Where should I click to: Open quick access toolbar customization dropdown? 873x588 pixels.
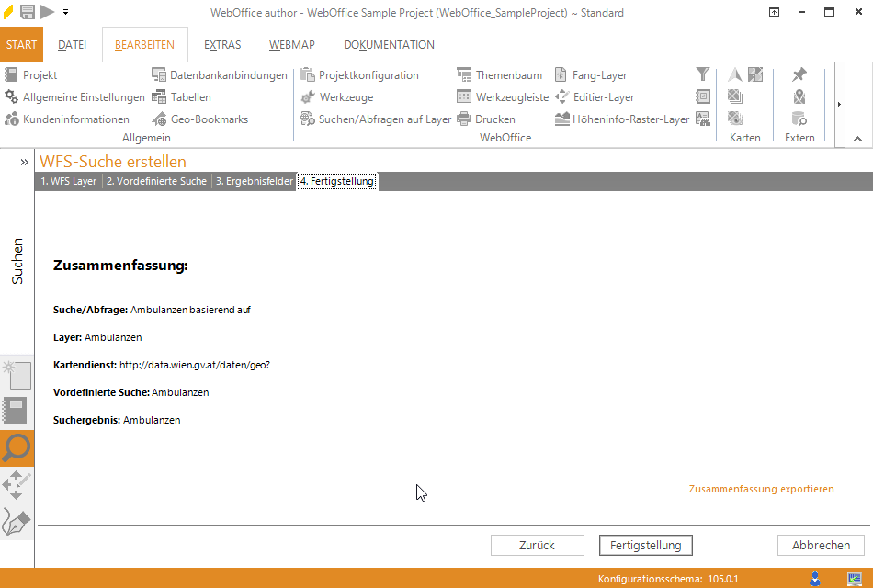pyautogui.click(x=66, y=13)
